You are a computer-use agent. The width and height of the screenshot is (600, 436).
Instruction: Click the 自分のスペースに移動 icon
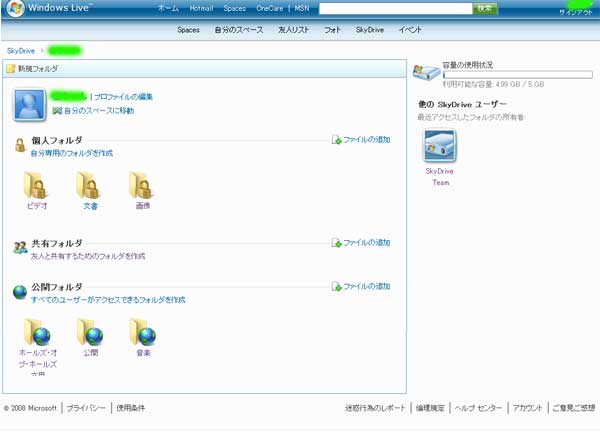point(57,111)
